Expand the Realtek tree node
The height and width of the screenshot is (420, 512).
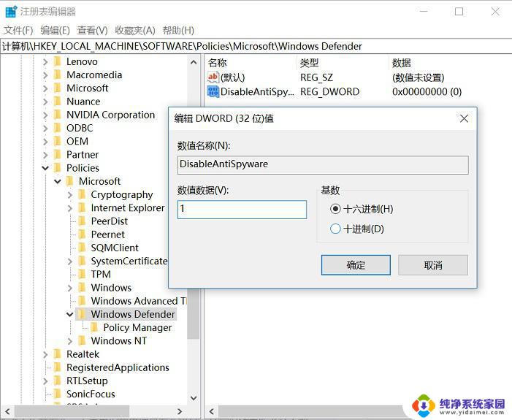point(45,355)
